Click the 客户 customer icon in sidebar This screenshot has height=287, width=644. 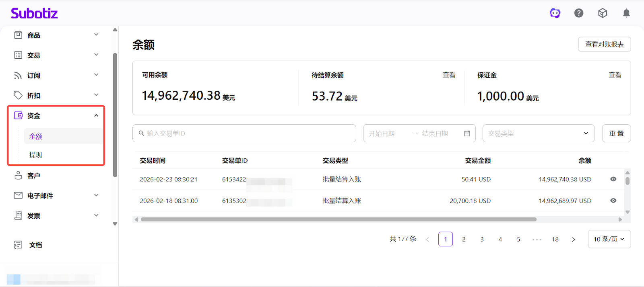coord(18,176)
